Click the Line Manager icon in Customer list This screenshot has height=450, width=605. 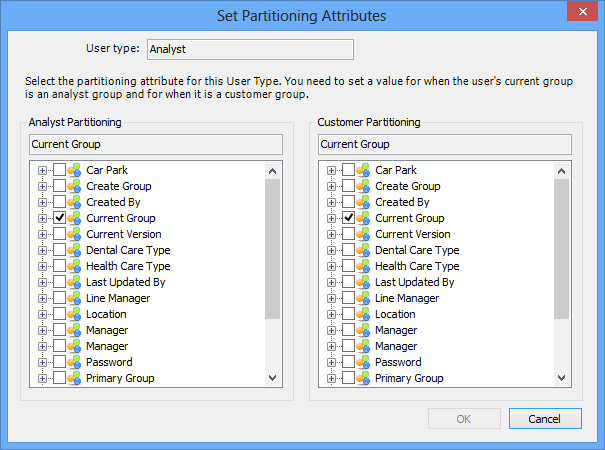(x=363, y=298)
